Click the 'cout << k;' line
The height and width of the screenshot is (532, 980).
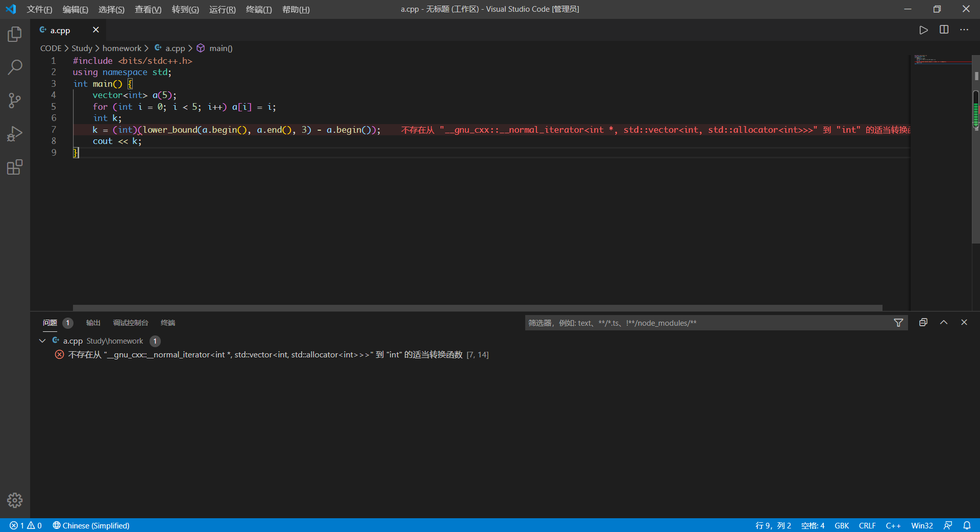point(117,141)
